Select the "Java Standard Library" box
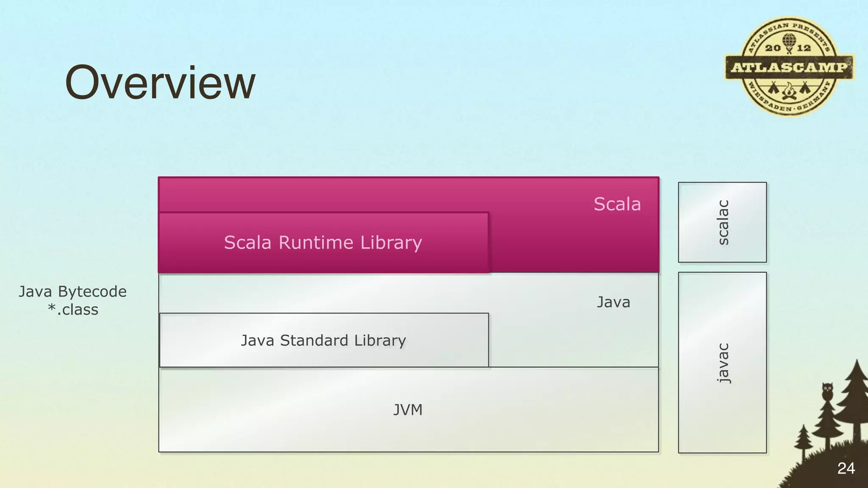 [324, 340]
